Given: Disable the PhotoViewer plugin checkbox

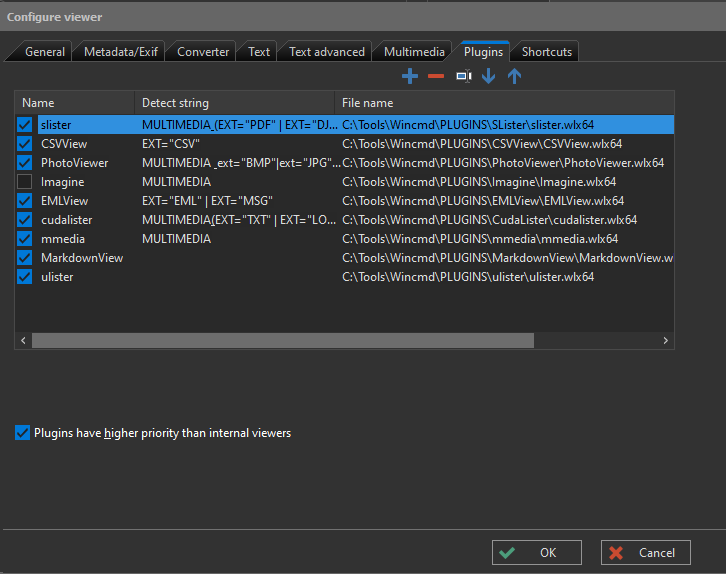Looking at the screenshot, I should [25, 162].
